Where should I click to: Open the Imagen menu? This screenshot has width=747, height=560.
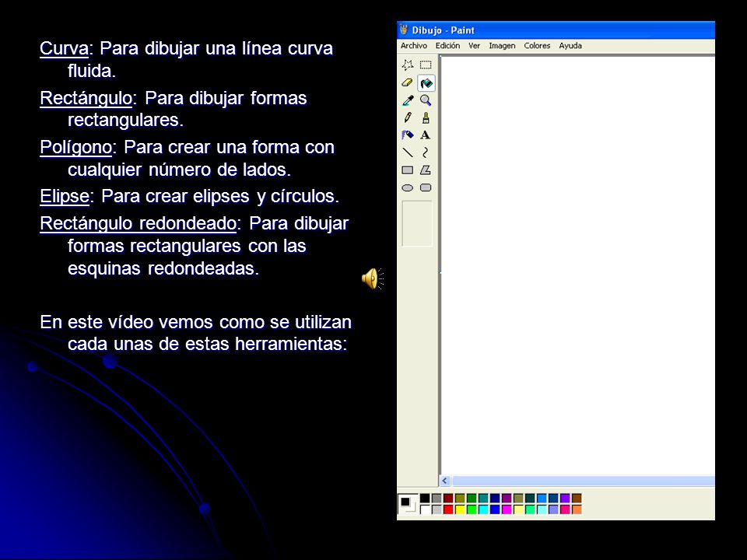(x=502, y=46)
